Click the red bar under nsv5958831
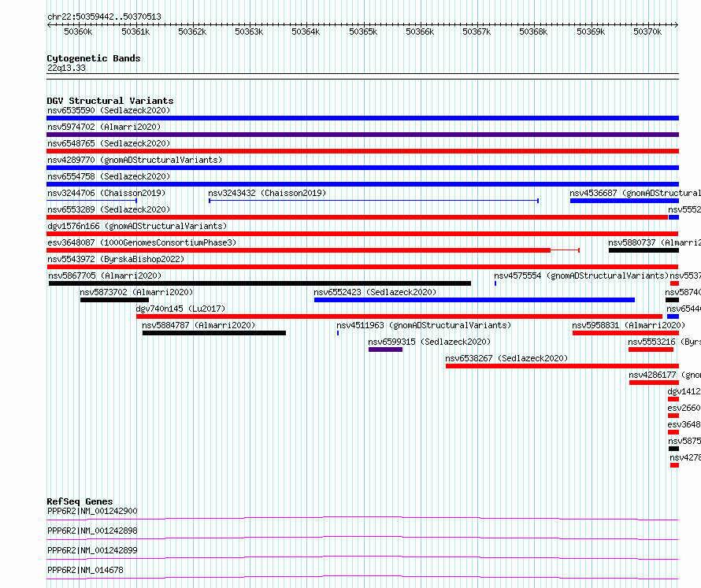 [626, 333]
